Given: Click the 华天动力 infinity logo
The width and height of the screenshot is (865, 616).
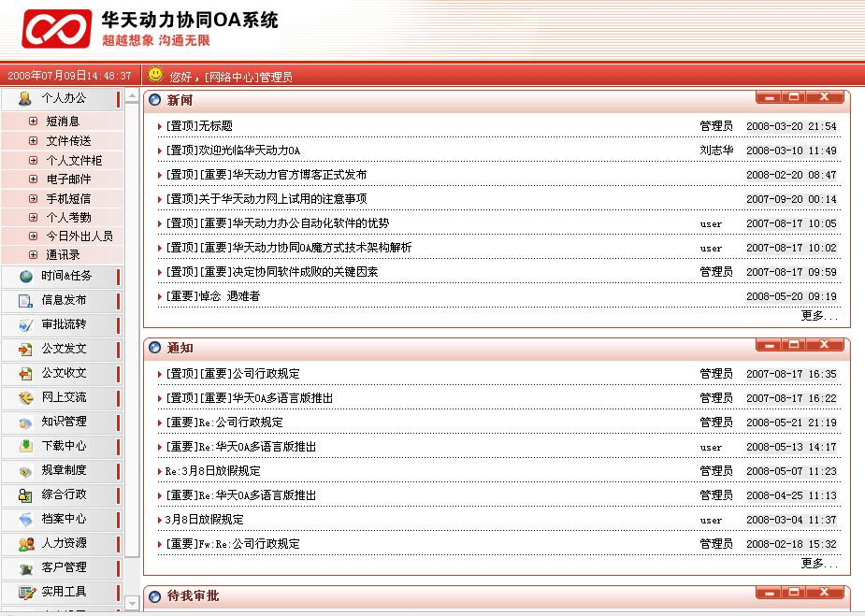Looking at the screenshot, I should pos(57,29).
